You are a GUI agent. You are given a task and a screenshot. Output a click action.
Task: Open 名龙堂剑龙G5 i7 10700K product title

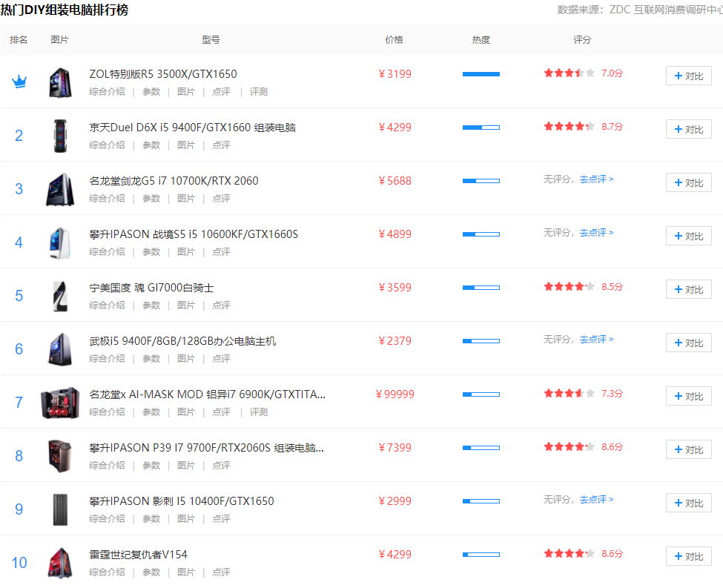[x=174, y=181]
